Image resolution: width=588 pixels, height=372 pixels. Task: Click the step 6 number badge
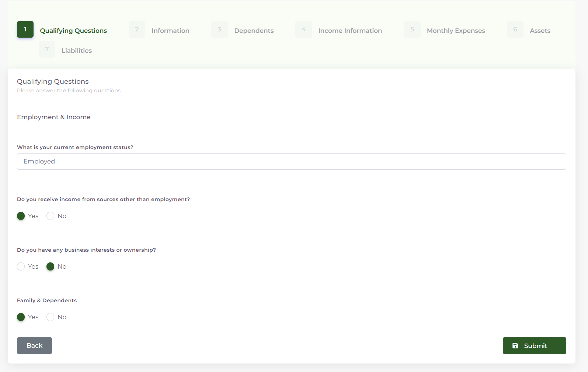[515, 30]
